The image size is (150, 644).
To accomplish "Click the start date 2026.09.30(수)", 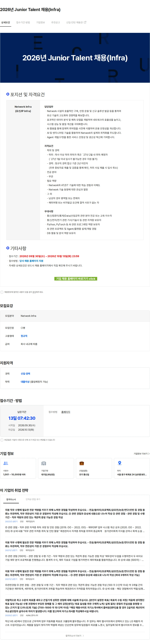I will tap(27, 425).
